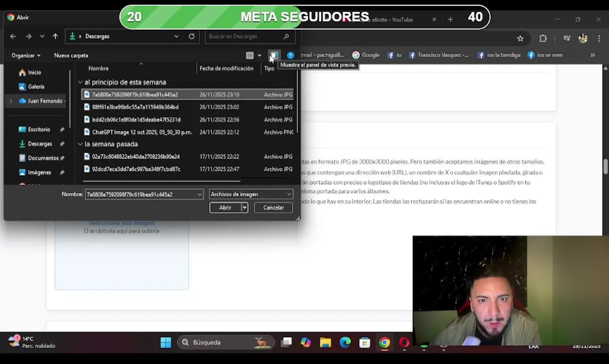Open the Windows Start menu

point(166,343)
